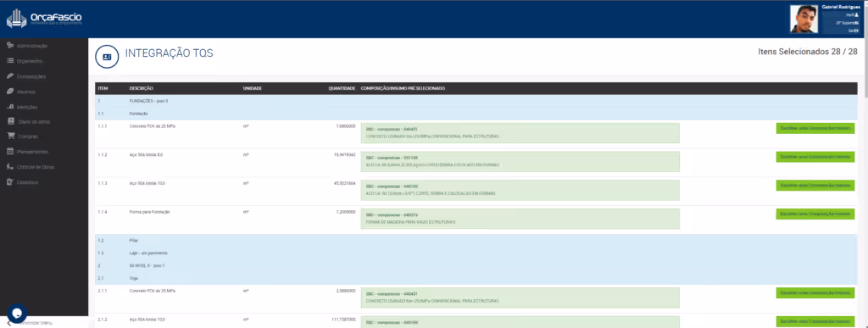The height and width of the screenshot is (328, 868).
Task: Open the Administração sidebar icon
Action: tap(10, 46)
